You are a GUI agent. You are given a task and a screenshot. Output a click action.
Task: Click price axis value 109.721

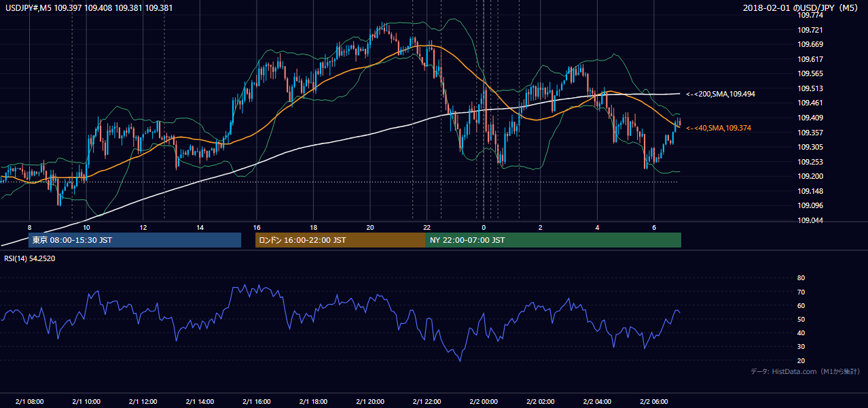click(x=810, y=30)
